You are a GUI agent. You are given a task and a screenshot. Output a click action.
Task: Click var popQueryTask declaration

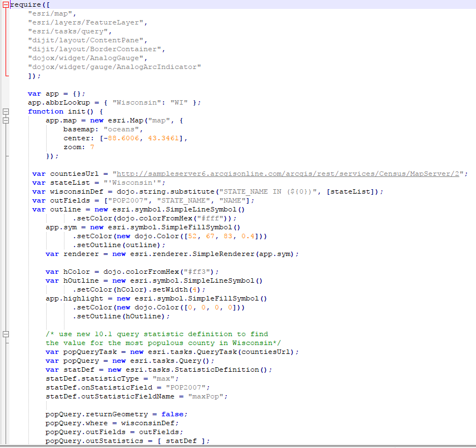click(172, 352)
